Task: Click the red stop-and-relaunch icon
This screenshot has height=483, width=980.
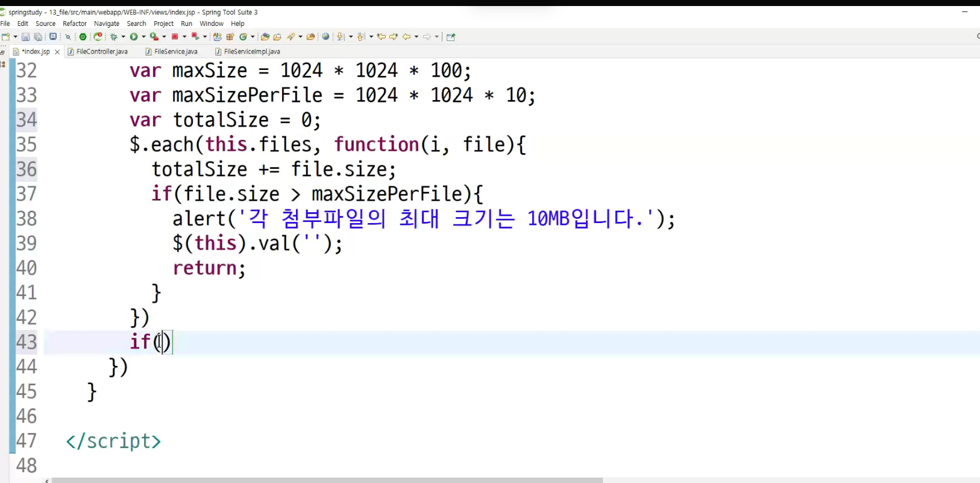Action: [x=195, y=37]
